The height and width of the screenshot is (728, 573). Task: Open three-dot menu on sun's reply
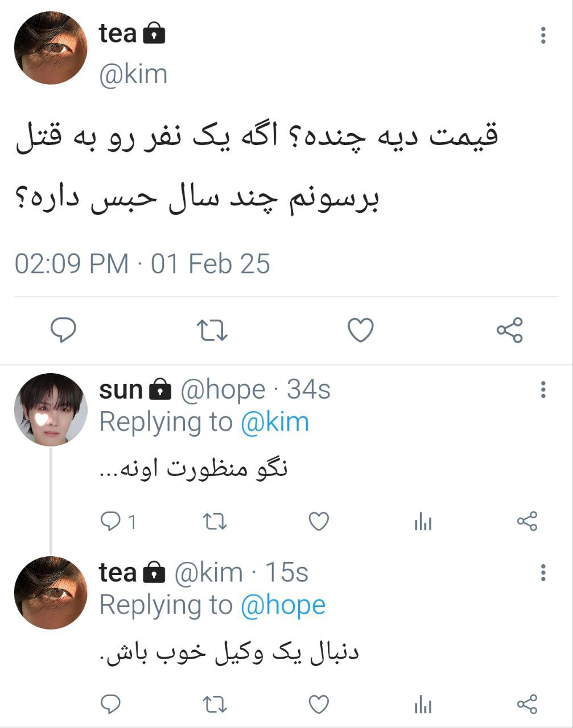[x=543, y=390]
